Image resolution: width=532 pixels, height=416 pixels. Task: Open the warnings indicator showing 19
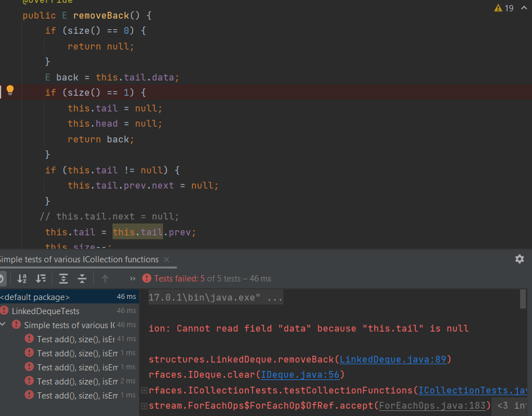pyautogui.click(x=504, y=8)
